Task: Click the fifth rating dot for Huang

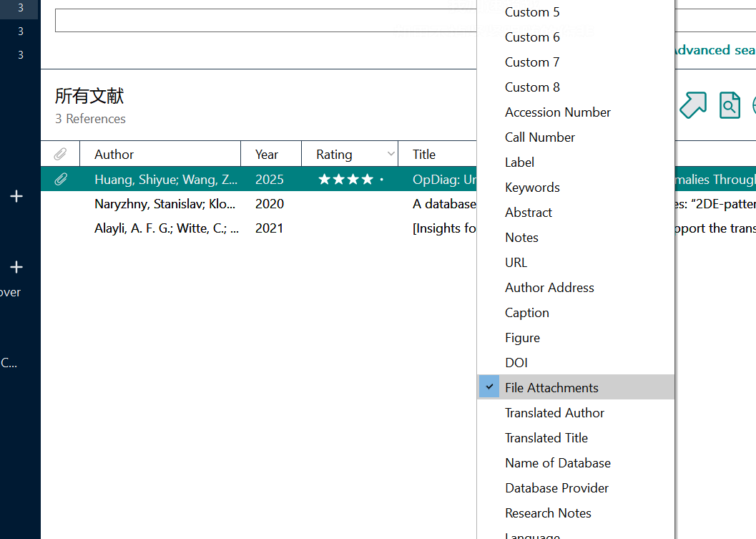Action: pyautogui.click(x=381, y=180)
